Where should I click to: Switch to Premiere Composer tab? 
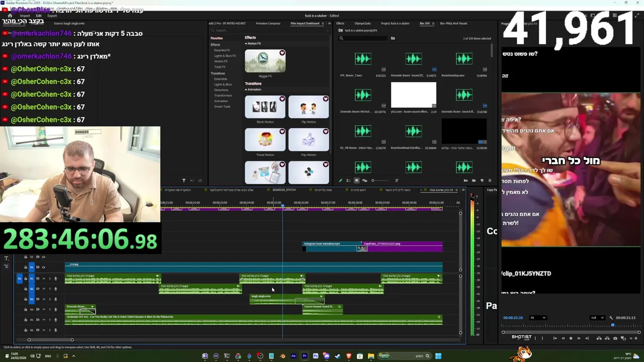coord(268,24)
